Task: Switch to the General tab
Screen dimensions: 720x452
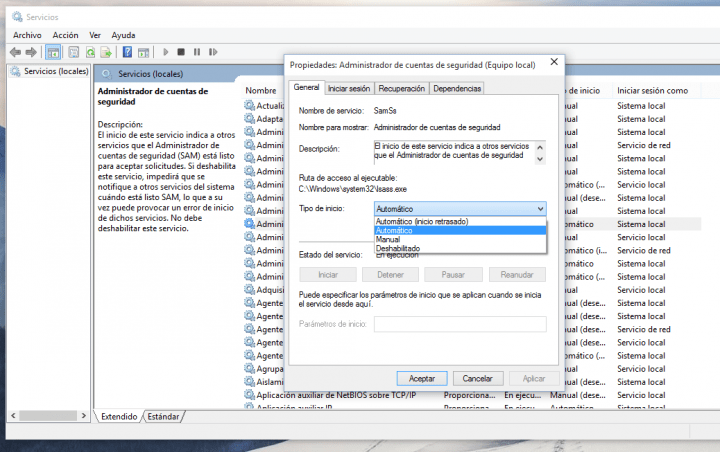Action: click(306, 87)
